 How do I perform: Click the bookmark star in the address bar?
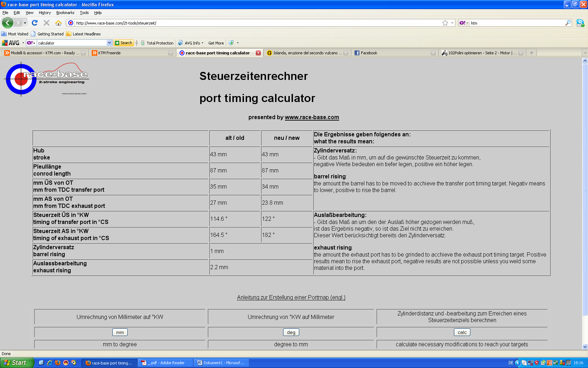coord(445,23)
